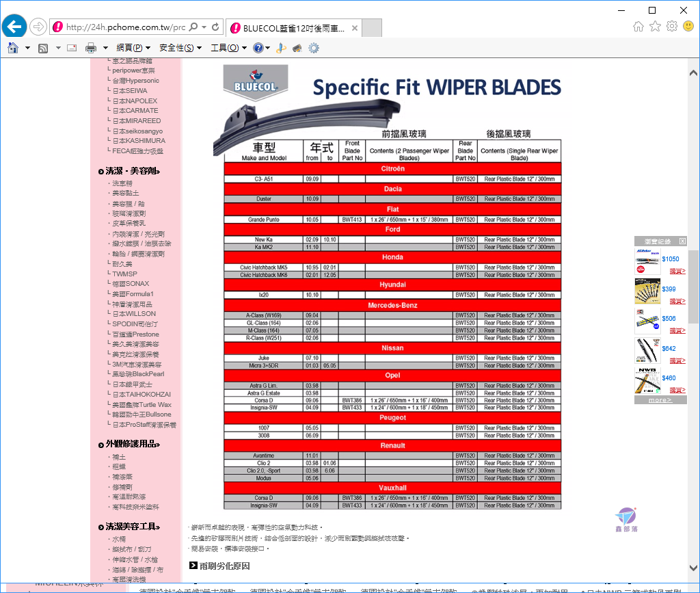Screen dimensions: 700x593
Task: Click the browser forward arrow button
Action: pos(38,27)
